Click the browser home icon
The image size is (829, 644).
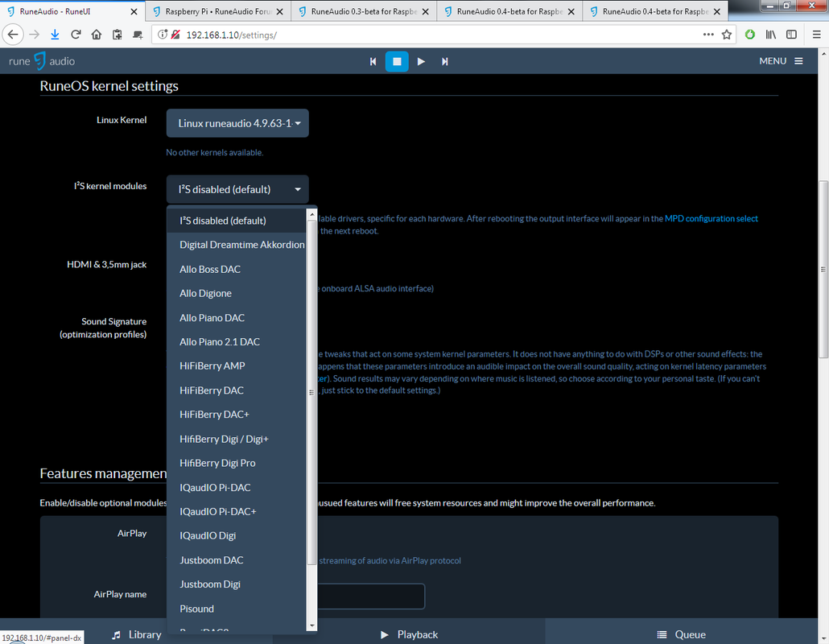pos(97,35)
